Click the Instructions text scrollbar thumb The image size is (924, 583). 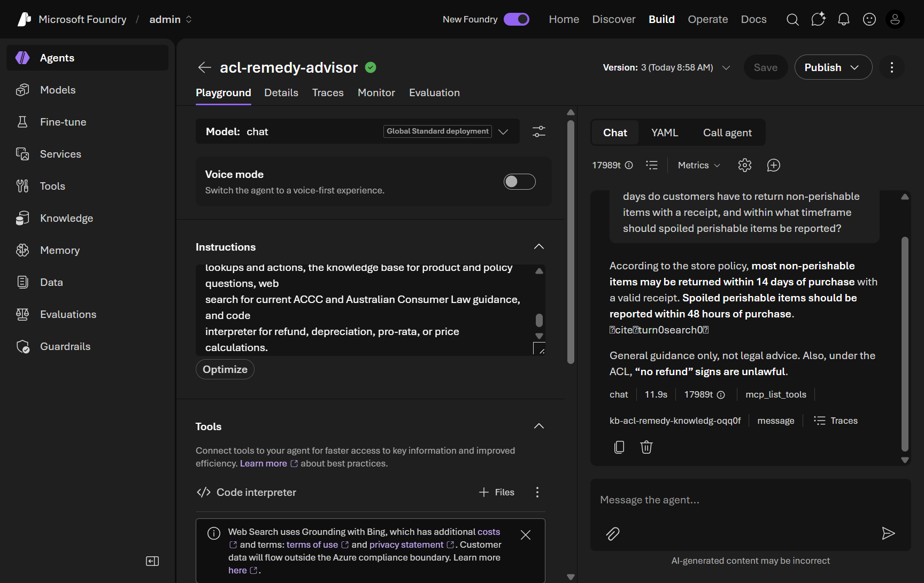(539, 320)
